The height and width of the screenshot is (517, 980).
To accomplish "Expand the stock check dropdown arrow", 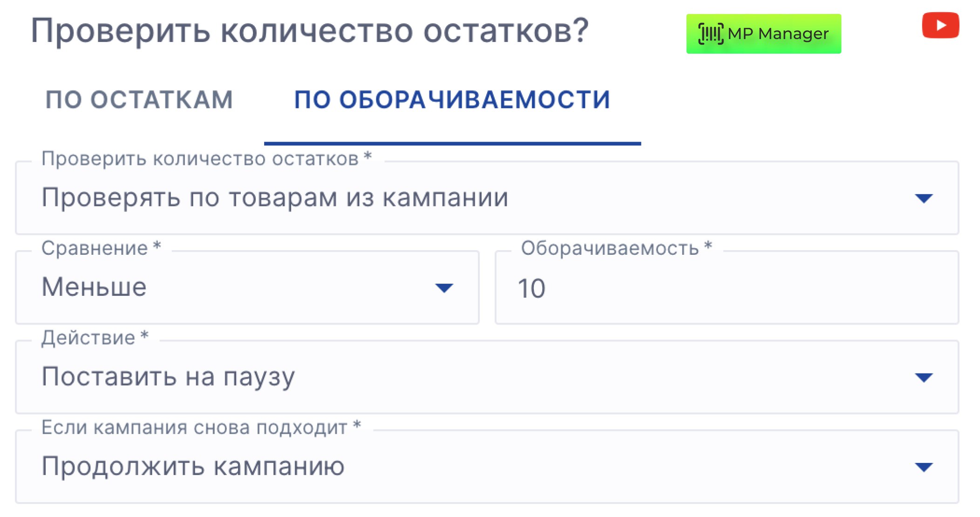I will 924,198.
